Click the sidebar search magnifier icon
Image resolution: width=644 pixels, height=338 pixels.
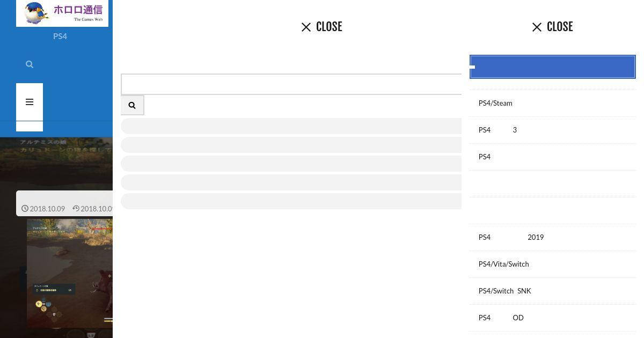pos(30,64)
